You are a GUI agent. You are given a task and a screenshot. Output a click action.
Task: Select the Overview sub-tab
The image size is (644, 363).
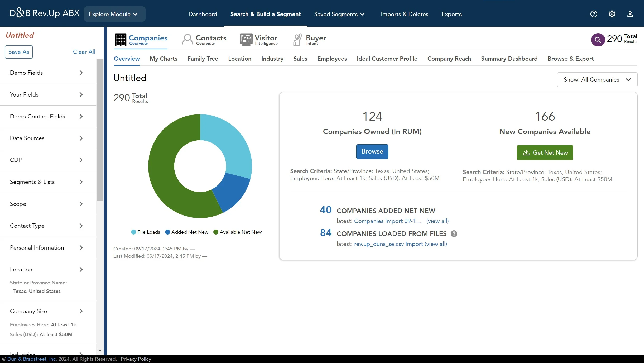127,59
